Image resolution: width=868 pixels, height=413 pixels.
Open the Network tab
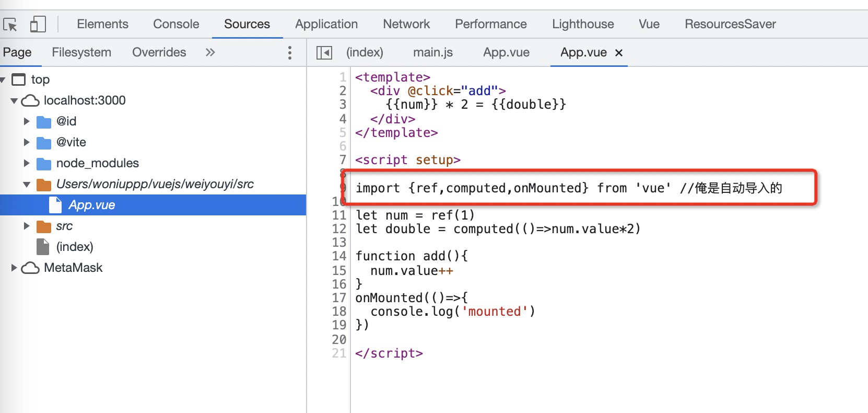(406, 24)
